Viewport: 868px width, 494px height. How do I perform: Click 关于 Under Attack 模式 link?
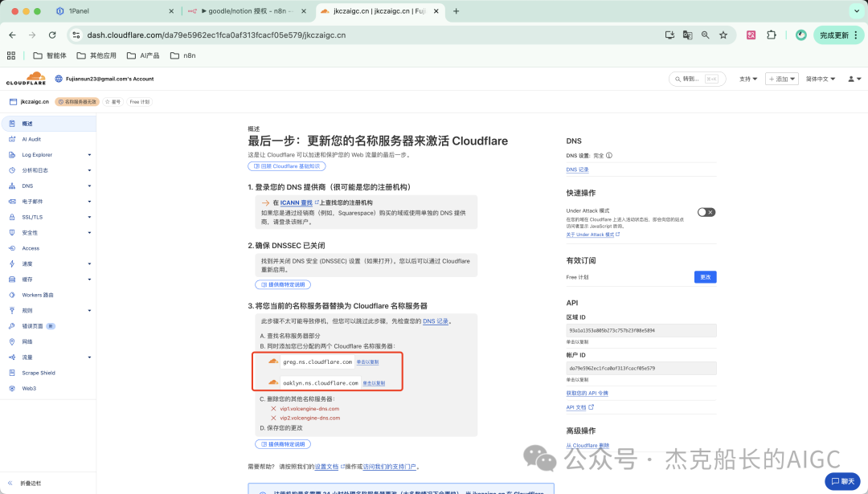[593, 235]
